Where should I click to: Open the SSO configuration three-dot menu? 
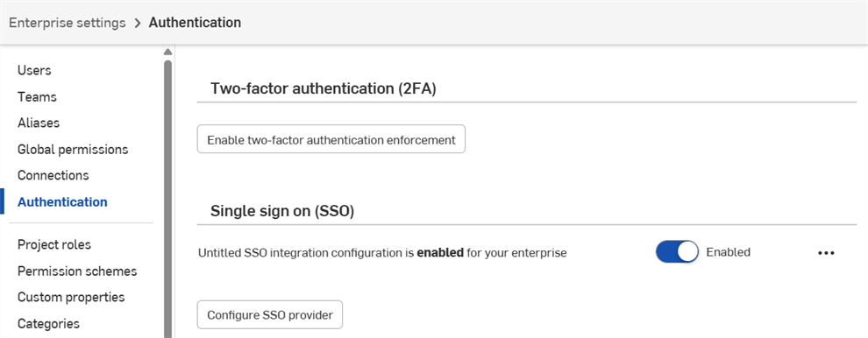(x=826, y=253)
